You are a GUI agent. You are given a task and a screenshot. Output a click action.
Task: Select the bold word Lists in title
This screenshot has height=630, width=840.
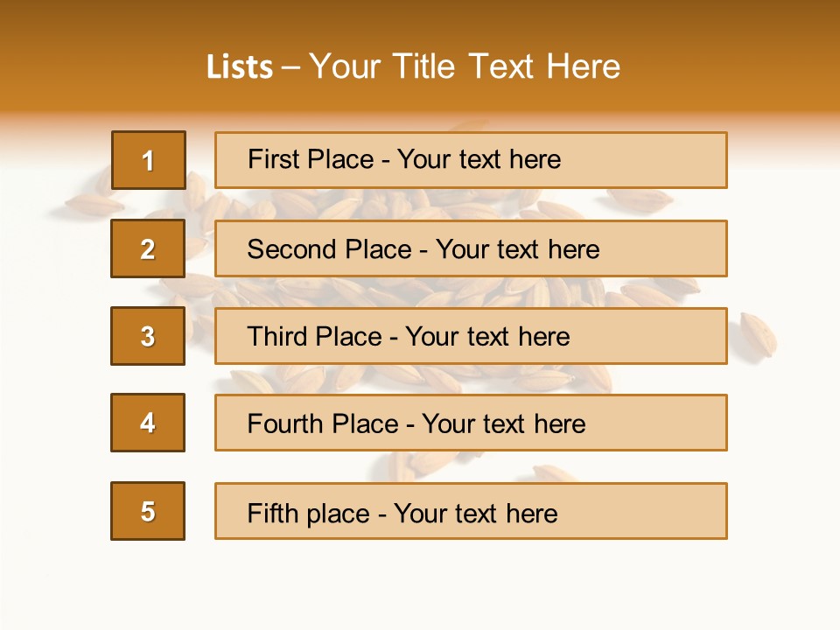click(x=239, y=67)
